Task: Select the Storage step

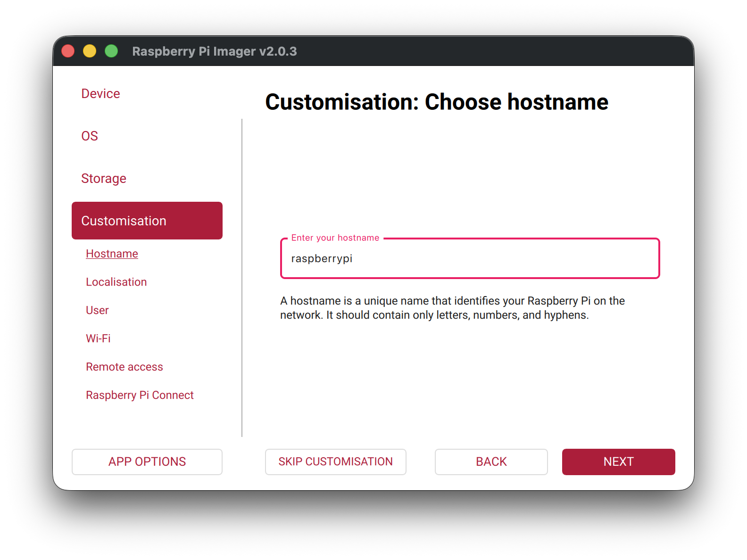Action: 104,178
